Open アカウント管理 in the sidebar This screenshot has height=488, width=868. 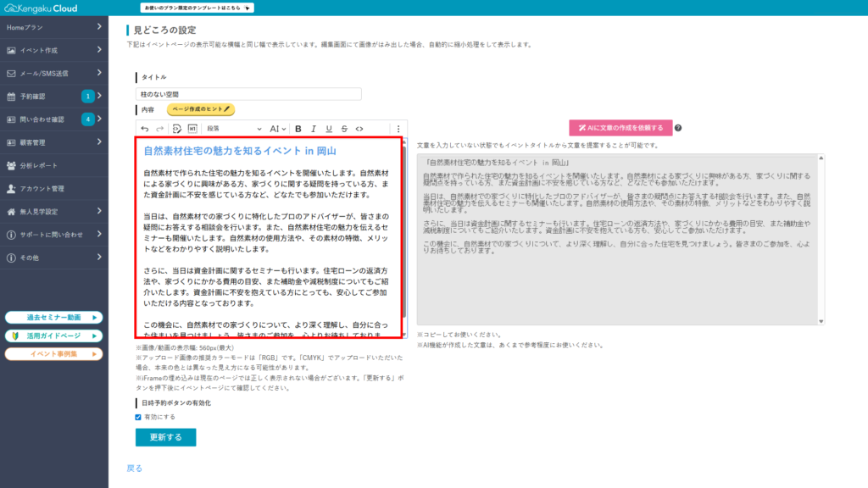[x=54, y=188]
